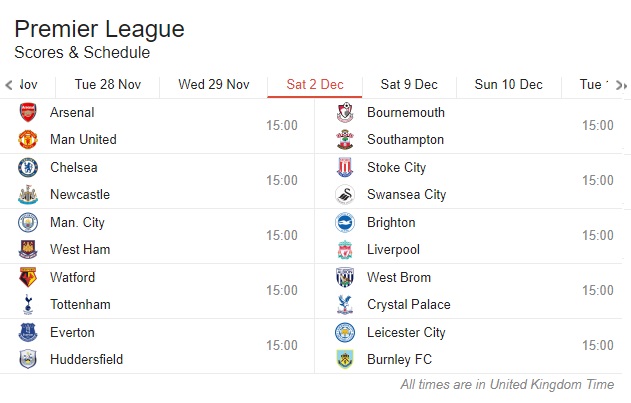Image resolution: width=631 pixels, height=403 pixels.
Task: Click the Arsenal club crest
Action: (28, 112)
